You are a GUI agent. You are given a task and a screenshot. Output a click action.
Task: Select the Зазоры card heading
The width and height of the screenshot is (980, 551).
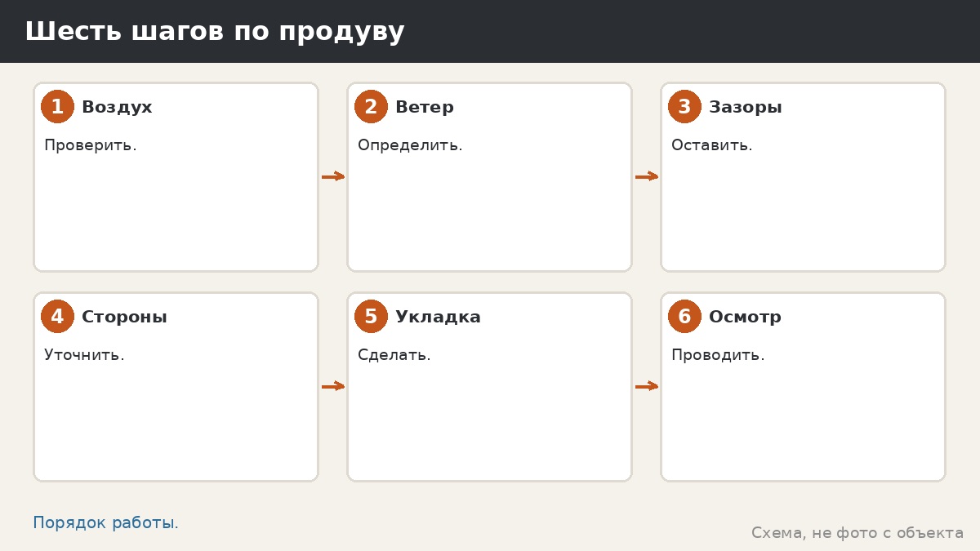click(746, 108)
